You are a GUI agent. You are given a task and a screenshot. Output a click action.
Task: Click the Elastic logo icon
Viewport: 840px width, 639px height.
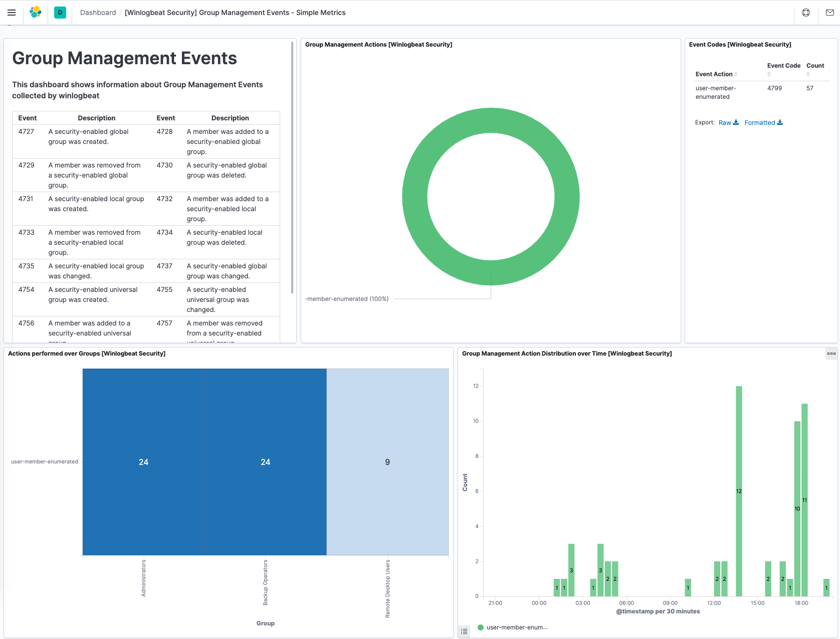point(36,13)
